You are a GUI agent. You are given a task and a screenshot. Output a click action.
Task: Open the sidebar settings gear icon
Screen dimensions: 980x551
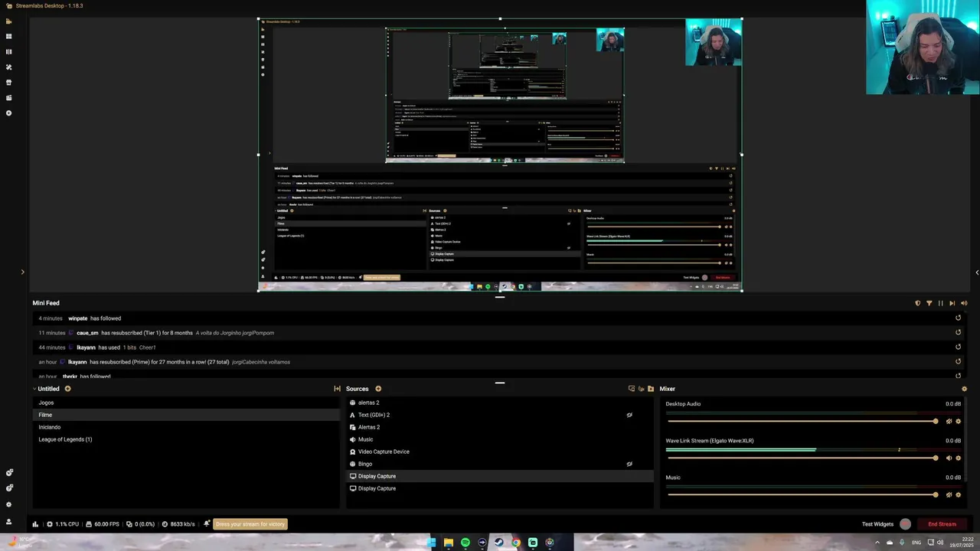coord(9,504)
